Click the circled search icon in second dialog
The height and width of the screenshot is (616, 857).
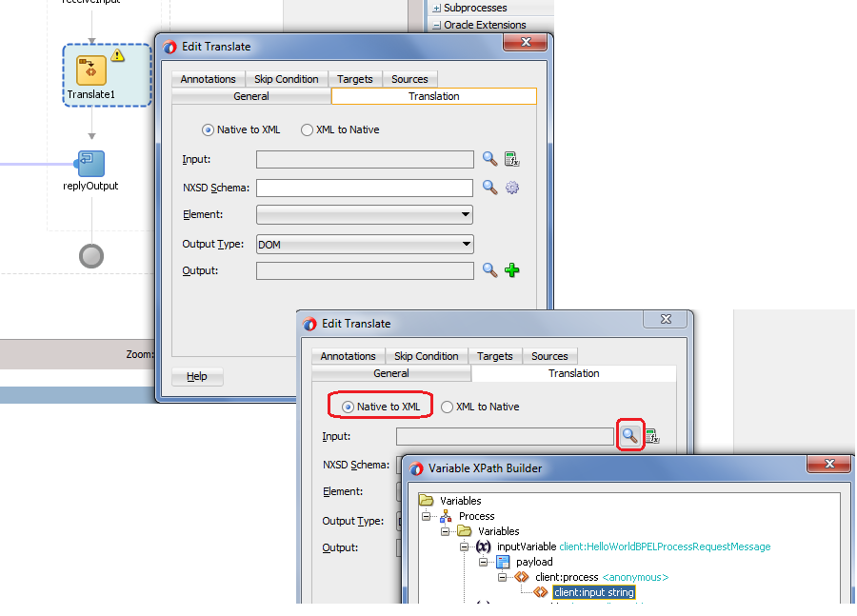coord(629,435)
